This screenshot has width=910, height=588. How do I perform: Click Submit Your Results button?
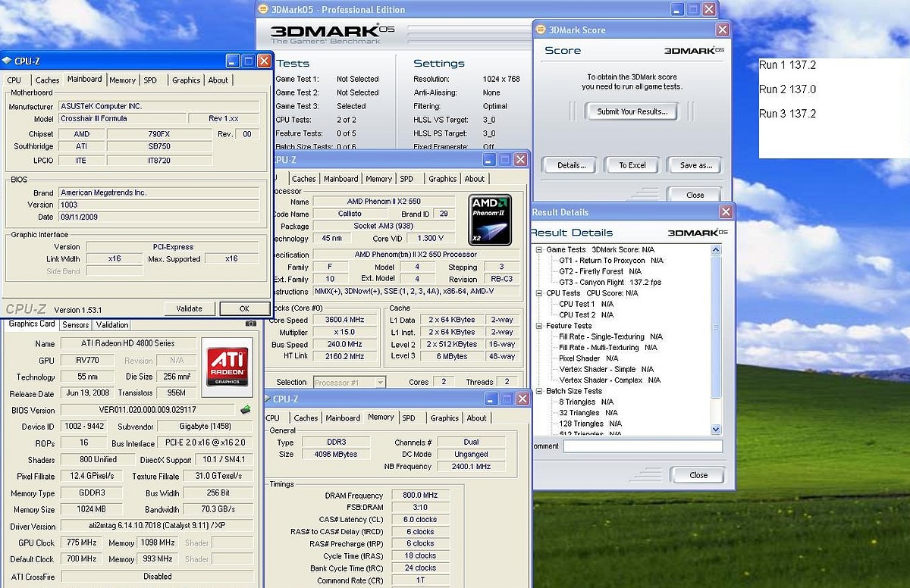(632, 111)
